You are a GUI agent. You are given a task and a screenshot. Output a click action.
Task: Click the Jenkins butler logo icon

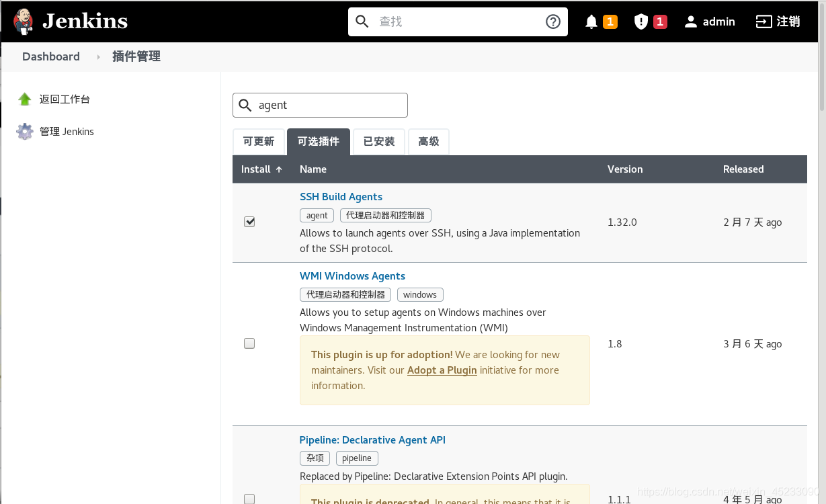click(23, 21)
